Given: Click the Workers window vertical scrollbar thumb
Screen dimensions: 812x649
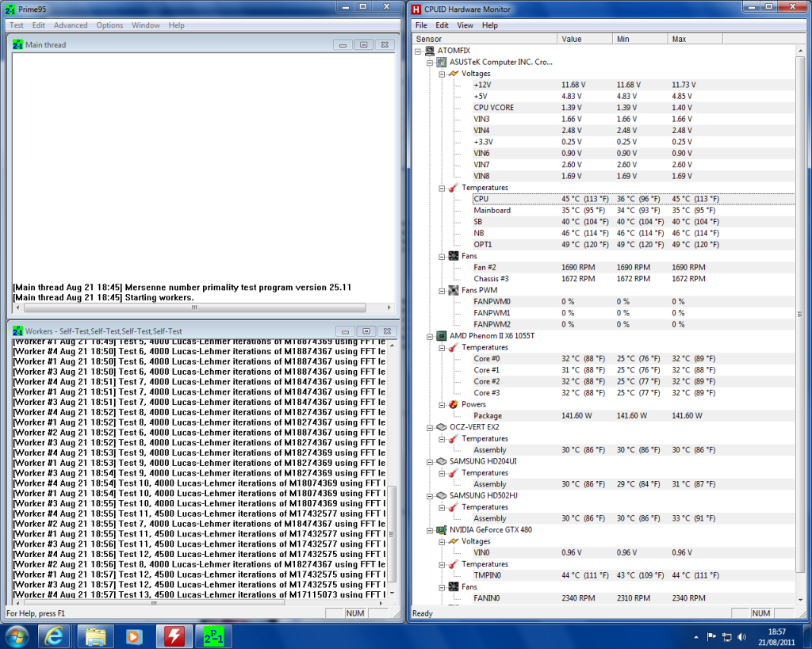Looking at the screenshot, I should tap(392, 533).
